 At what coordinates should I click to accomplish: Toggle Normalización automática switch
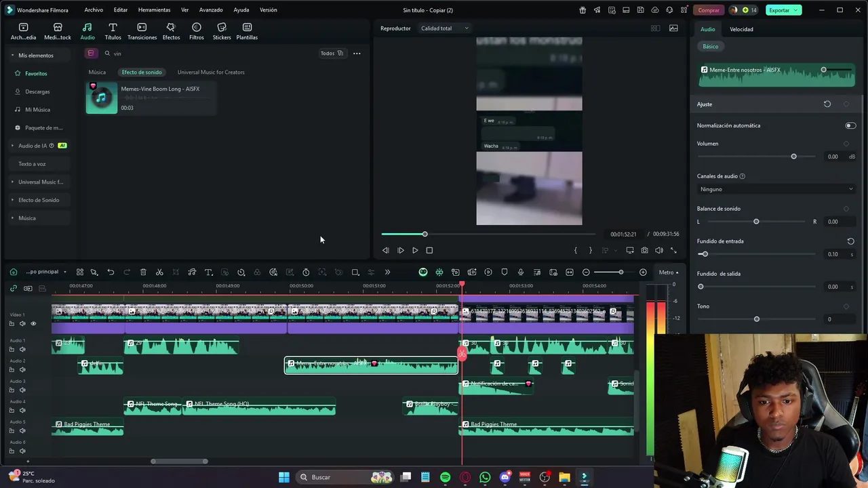click(850, 125)
